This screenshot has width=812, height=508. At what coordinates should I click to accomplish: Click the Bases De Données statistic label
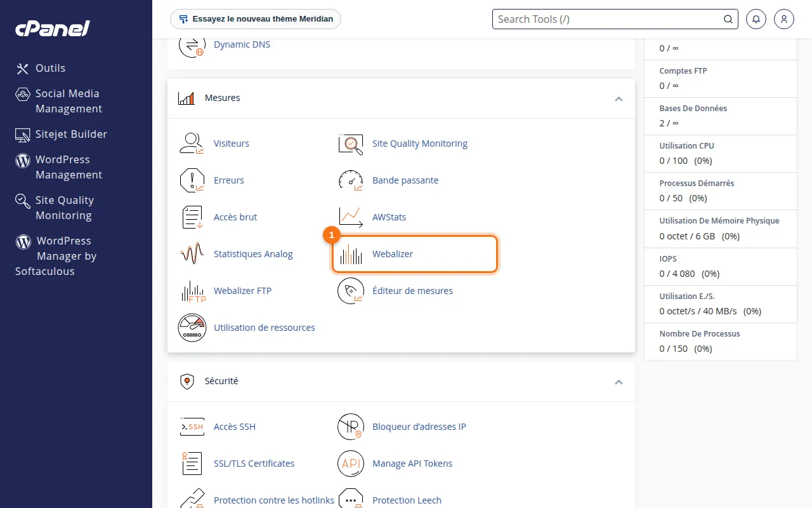(693, 109)
